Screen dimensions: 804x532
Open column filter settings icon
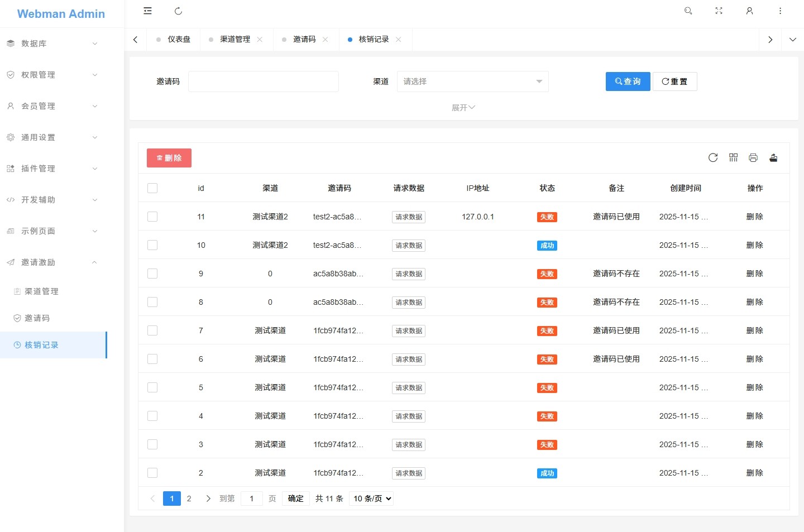[733, 158]
